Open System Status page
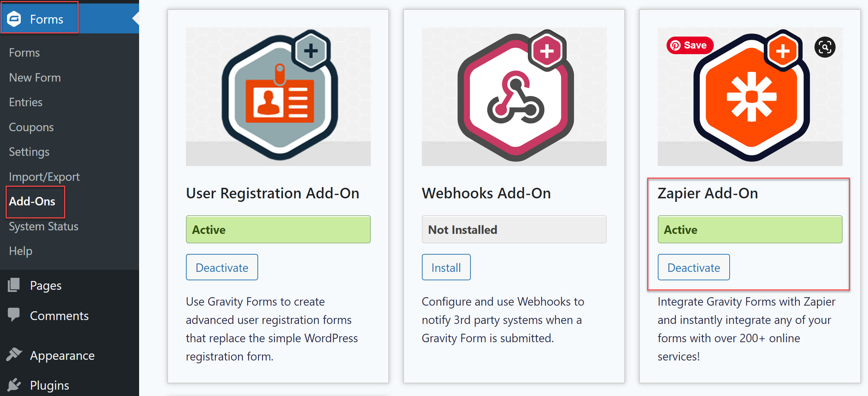868x396 pixels. click(44, 226)
